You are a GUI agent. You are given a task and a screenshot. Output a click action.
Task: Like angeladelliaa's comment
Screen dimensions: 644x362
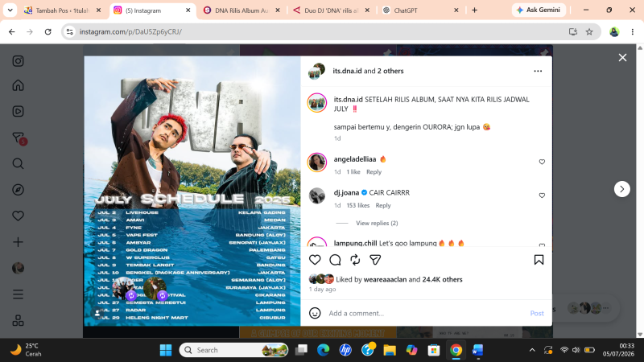(x=542, y=162)
